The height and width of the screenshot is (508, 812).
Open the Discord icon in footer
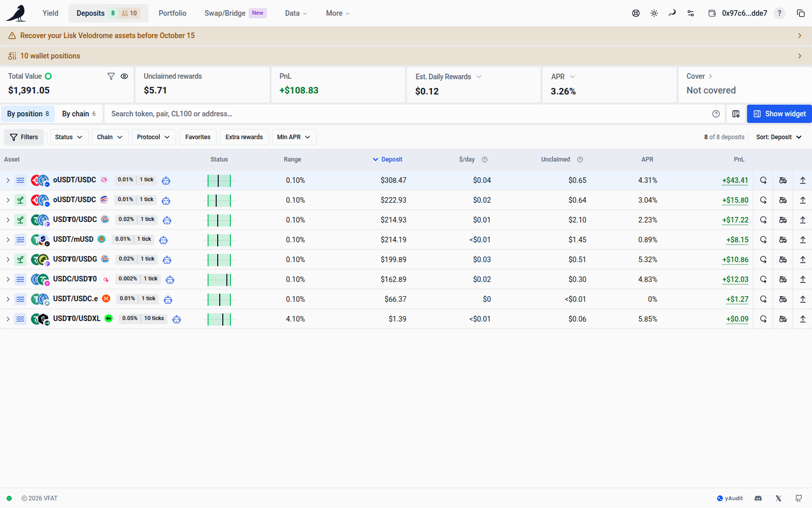(758, 498)
